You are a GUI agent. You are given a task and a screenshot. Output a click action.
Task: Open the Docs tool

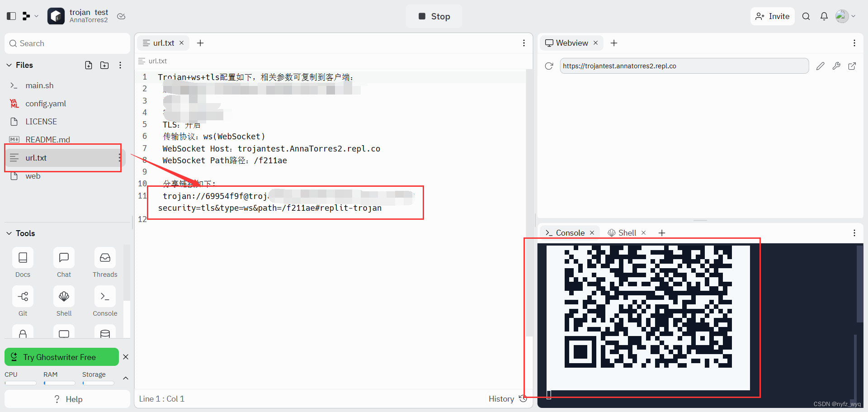pyautogui.click(x=23, y=263)
